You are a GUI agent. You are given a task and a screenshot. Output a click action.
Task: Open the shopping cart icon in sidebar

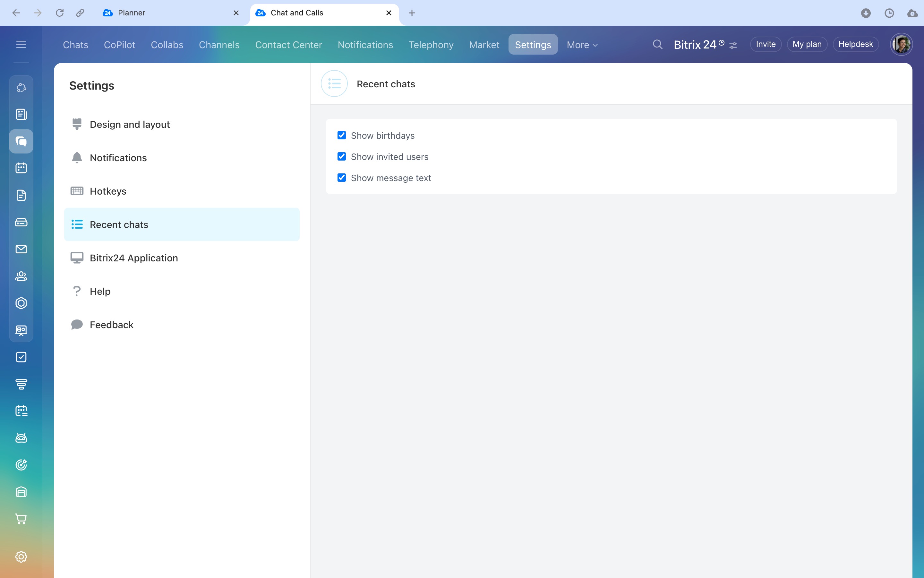pos(21,519)
